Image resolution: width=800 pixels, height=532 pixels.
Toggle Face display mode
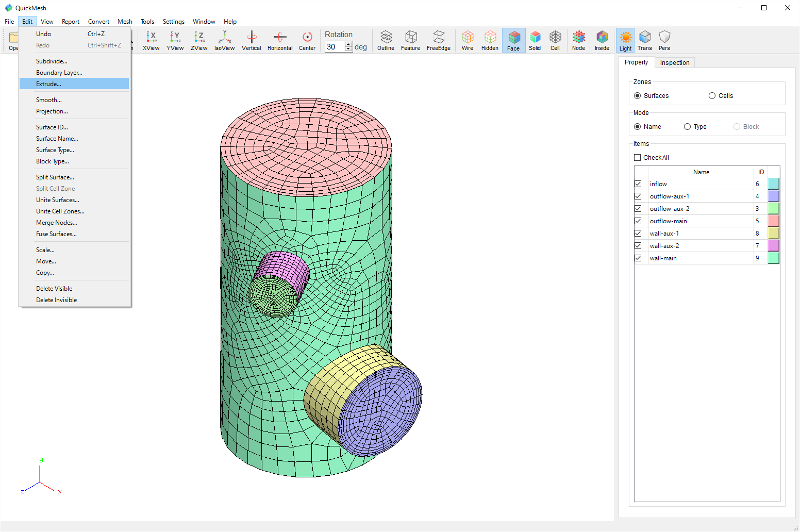pos(513,40)
